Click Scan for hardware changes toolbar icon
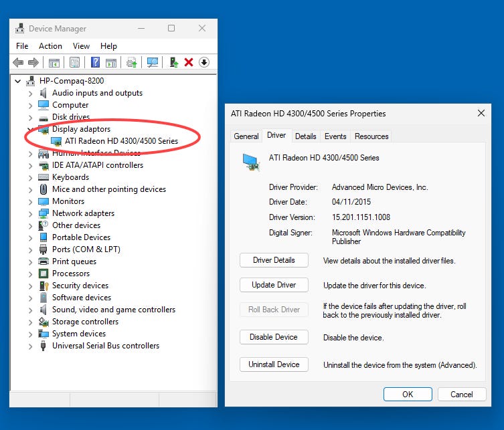 (153, 62)
